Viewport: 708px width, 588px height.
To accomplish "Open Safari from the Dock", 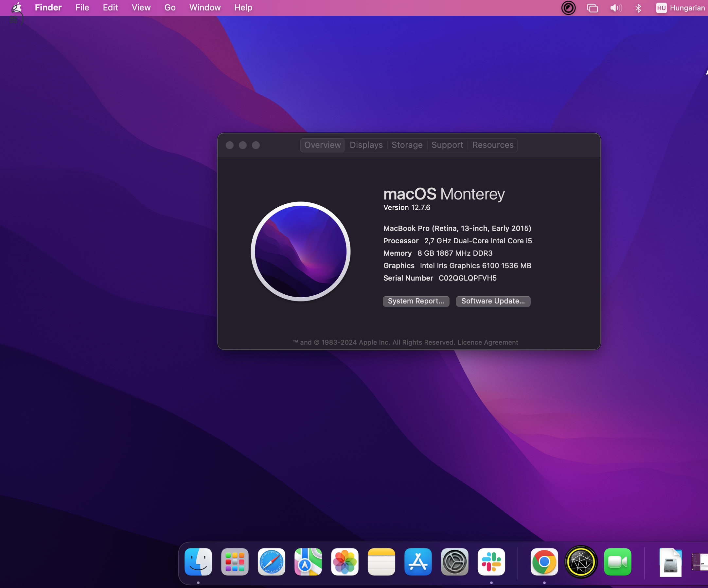I will (272, 562).
